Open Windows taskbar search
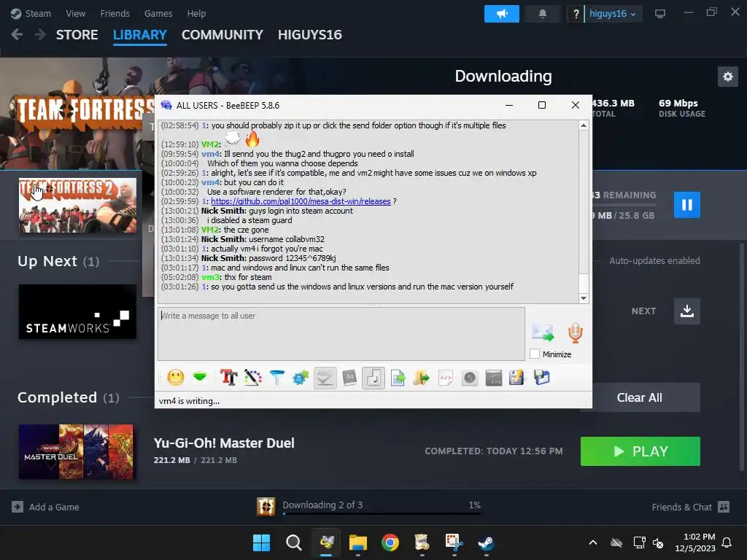 pyautogui.click(x=293, y=542)
